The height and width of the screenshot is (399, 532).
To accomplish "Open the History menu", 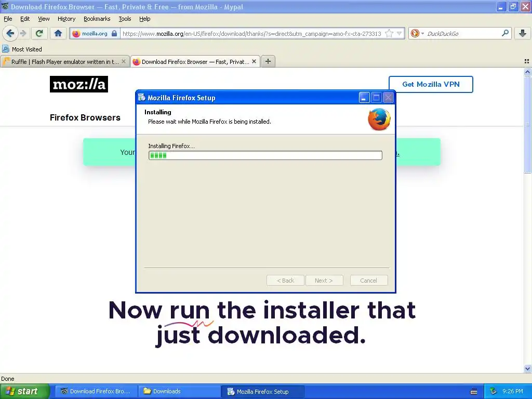I will 66,19.
